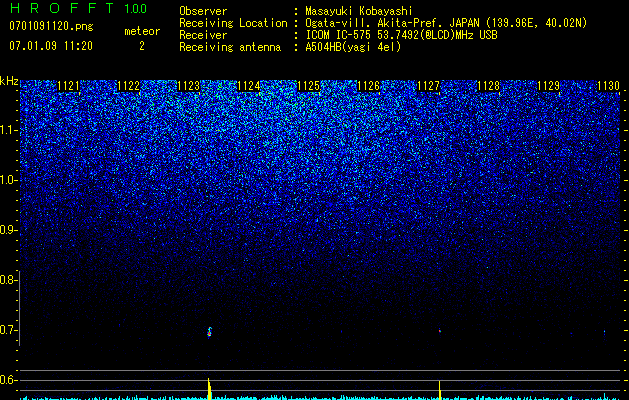Click the HROFFT 1.0.0 title text

click(x=78, y=8)
